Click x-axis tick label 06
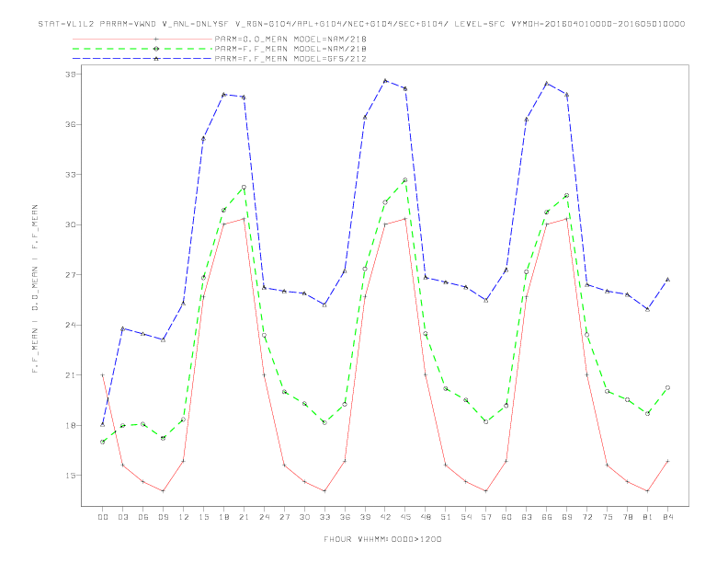Viewport: 728px width, 563px height. pyautogui.click(x=143, y=517)
